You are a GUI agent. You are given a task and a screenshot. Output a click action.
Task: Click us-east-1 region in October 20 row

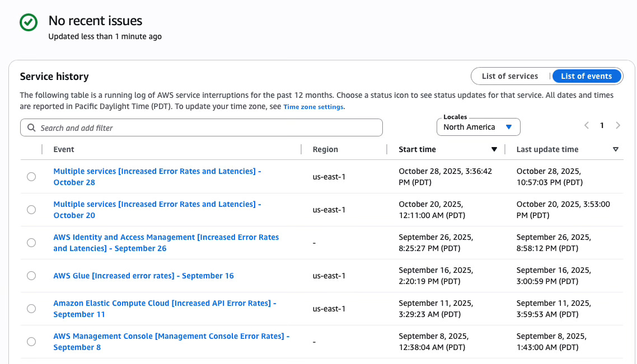(329, 209)
